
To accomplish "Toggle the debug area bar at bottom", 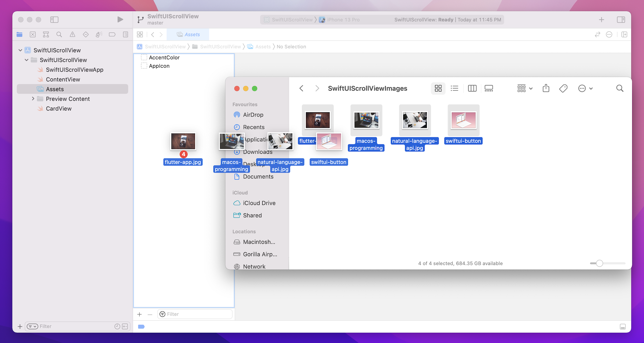I will (623, 327).
